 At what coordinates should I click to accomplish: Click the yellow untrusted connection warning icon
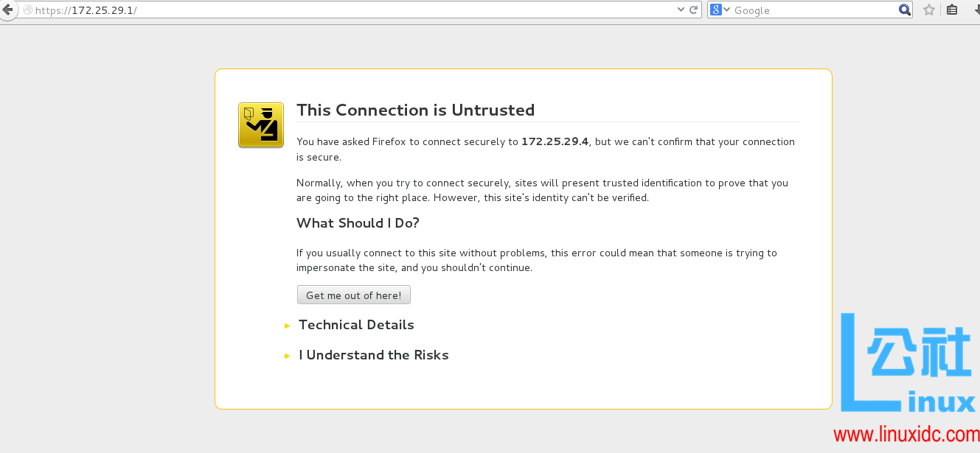(x=261, y=124)
